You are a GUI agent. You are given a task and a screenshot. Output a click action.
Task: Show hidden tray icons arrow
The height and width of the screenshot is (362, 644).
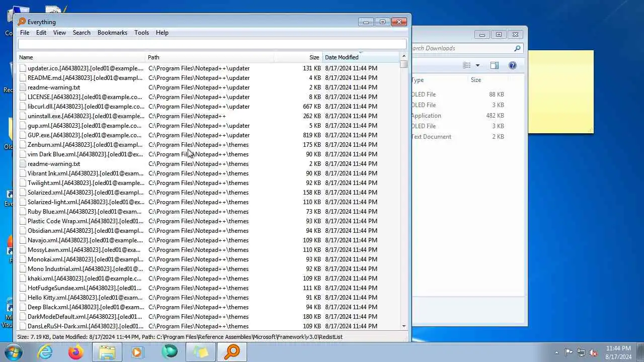(x=556, y=352)
